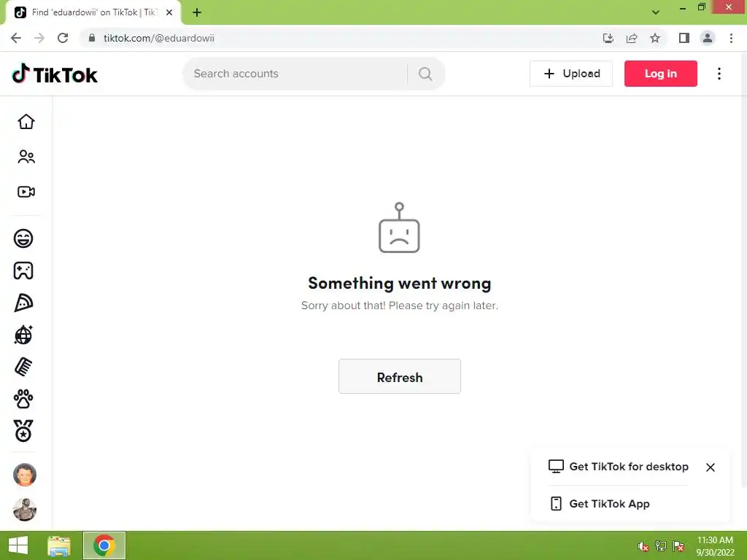
Task: Open TikTok's three-dot more options menu
Action: (719, 74)
